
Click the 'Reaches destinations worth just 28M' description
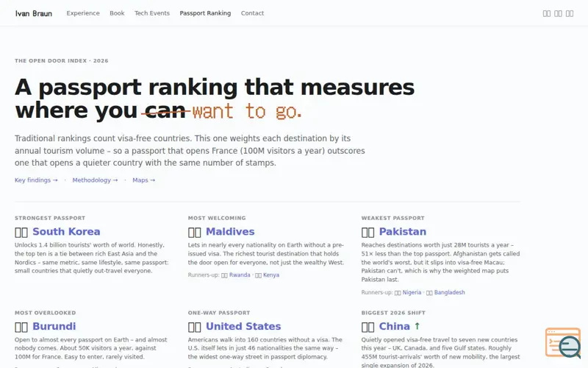[x=440, y=262]
